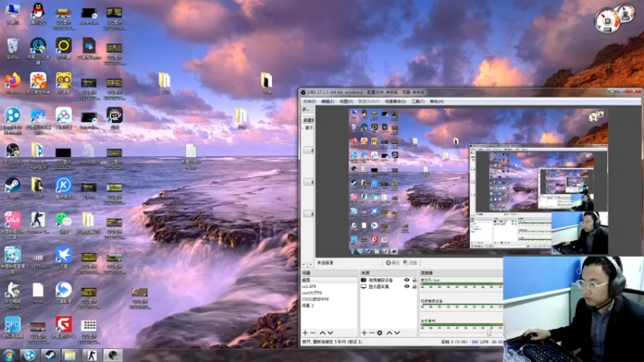Launch the Steam desktop shortcut
644x362 pixels.
pyautogui.click(x=13, y=187)
